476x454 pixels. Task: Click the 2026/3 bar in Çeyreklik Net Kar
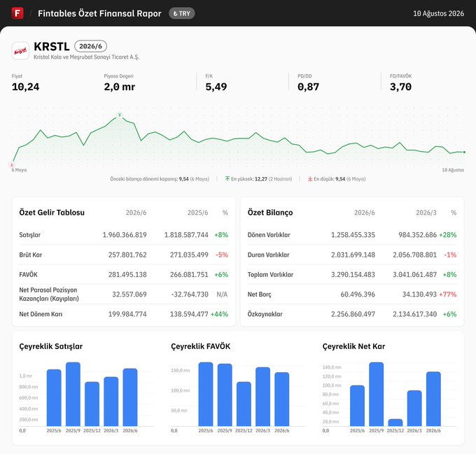[x=414, y=409]
